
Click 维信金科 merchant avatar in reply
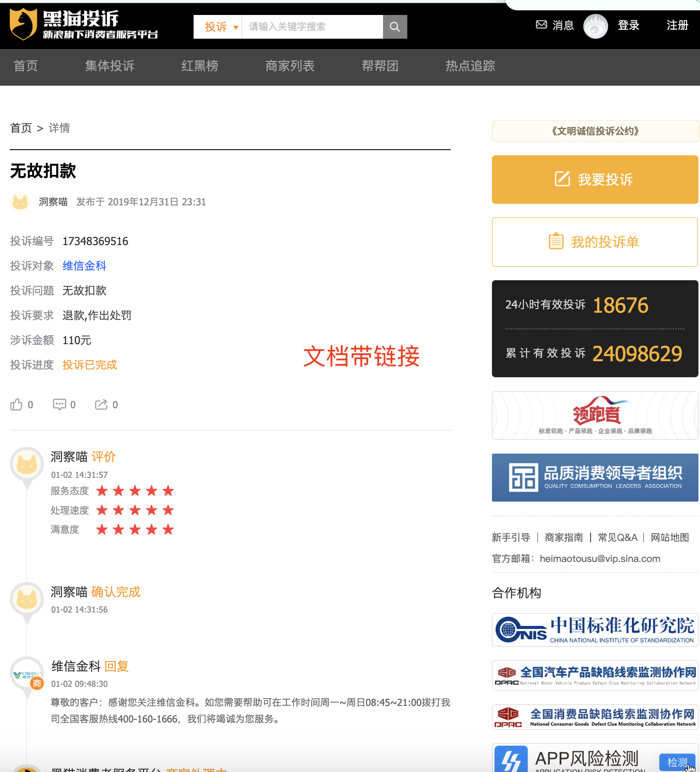click(x=27, y=673)
